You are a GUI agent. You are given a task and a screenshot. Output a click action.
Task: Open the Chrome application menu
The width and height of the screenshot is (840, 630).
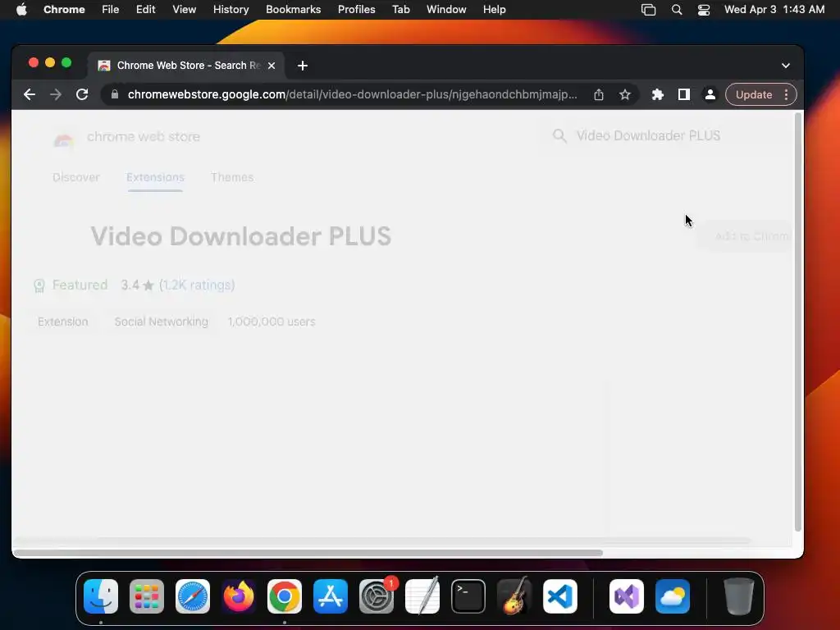coord(64,10)
